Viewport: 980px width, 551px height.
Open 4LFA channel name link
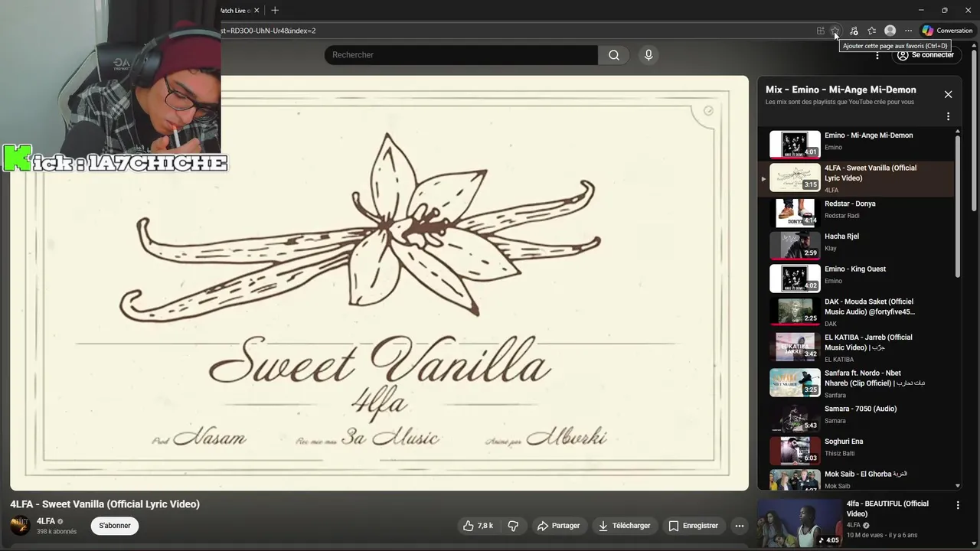[46, 521]
